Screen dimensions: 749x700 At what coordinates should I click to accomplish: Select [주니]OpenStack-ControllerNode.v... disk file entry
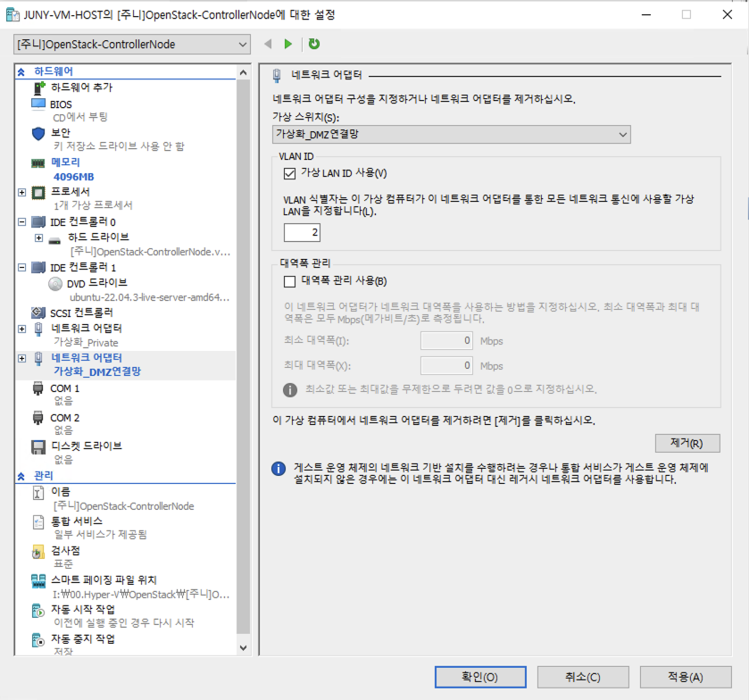point(151,252)
